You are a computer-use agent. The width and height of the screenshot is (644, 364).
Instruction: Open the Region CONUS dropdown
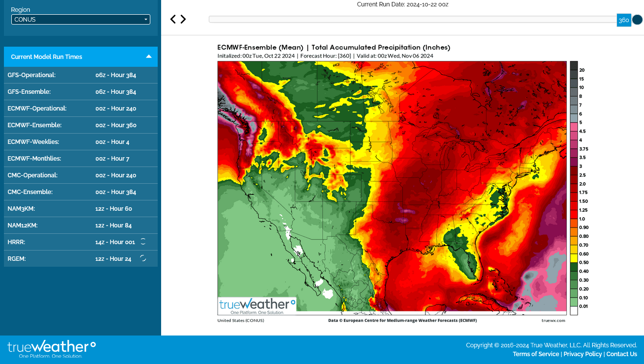tap(81, 20)
